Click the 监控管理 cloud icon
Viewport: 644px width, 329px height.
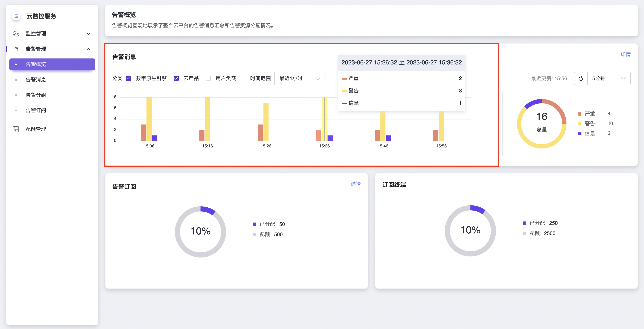click(x=16, y=34)
